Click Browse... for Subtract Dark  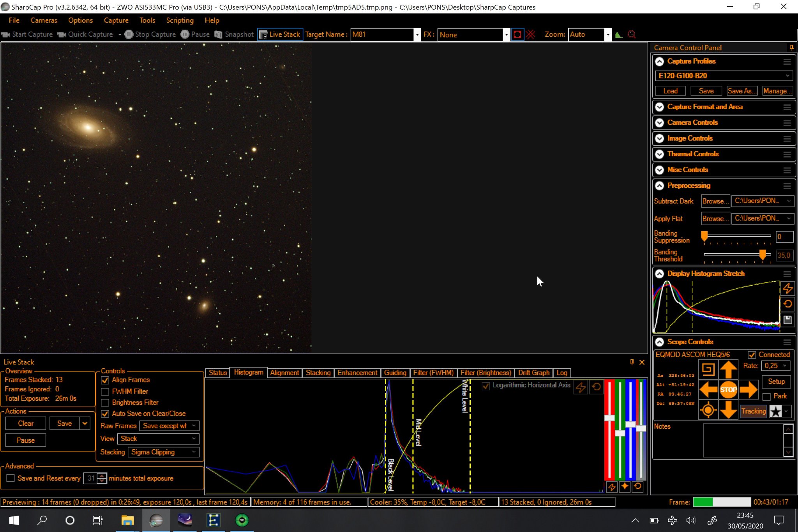point(715,201)
